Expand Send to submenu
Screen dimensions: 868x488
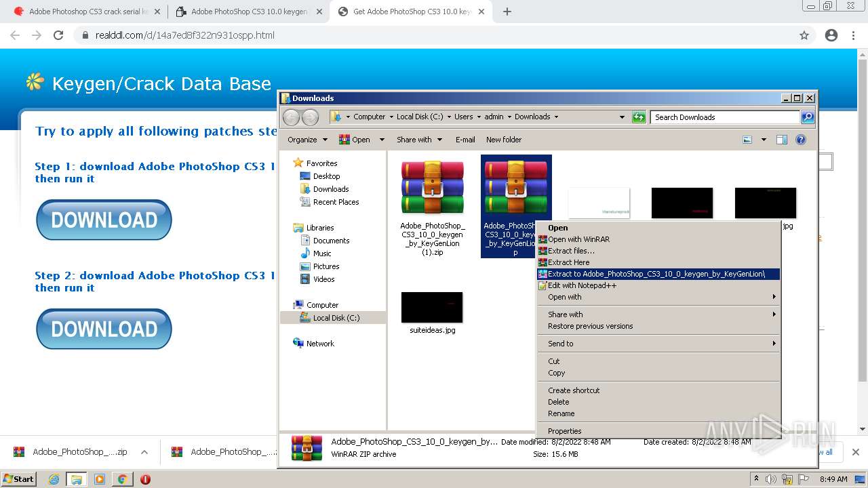[658, 344]
